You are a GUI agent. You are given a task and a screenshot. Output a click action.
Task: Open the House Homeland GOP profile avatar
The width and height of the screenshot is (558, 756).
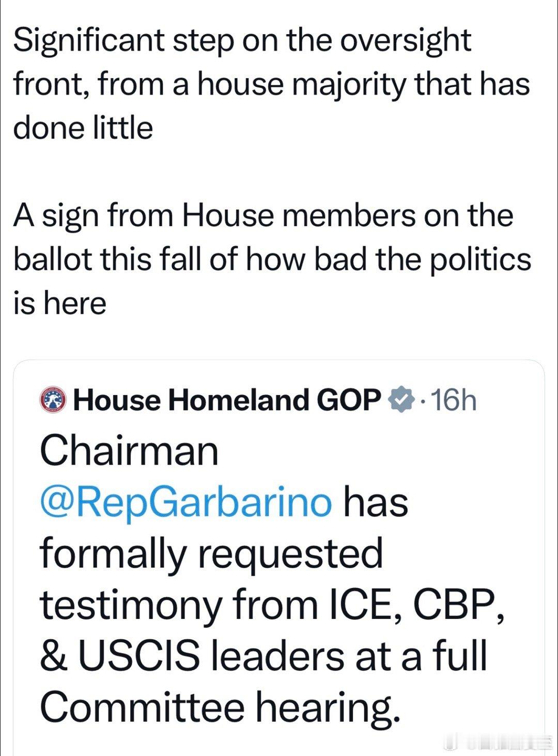(54, 400)
